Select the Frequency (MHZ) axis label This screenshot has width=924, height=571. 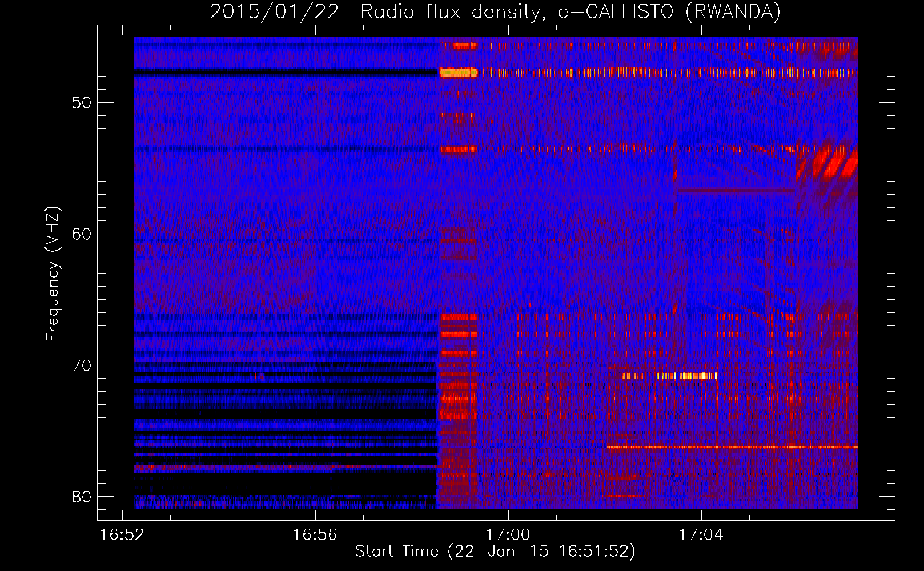[53, 274]
